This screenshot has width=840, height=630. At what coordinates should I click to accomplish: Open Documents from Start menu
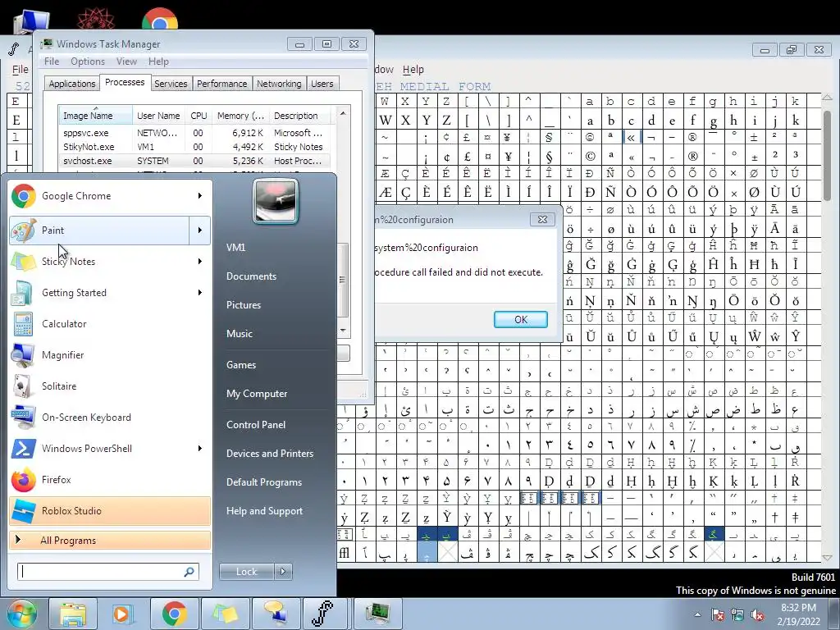(251, 276)
